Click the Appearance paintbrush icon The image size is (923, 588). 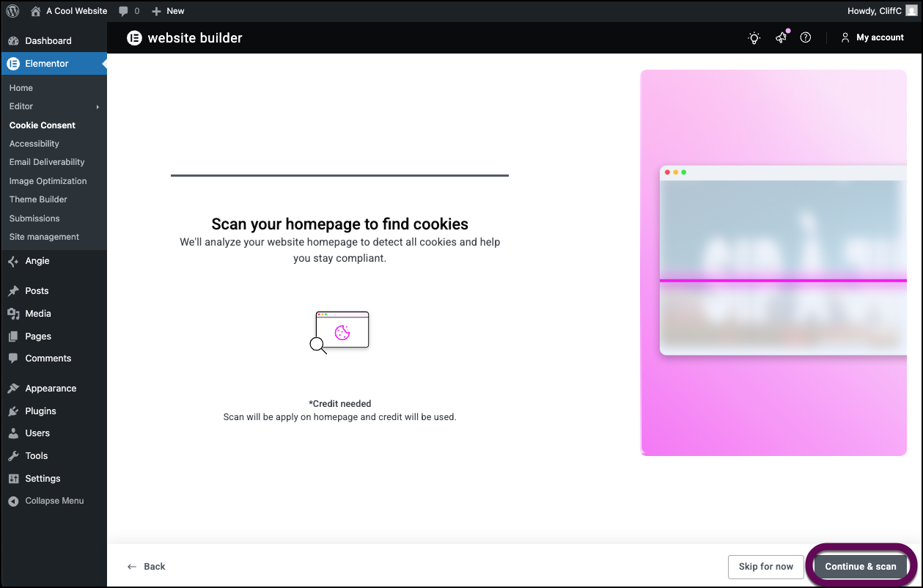coord(13,389)
